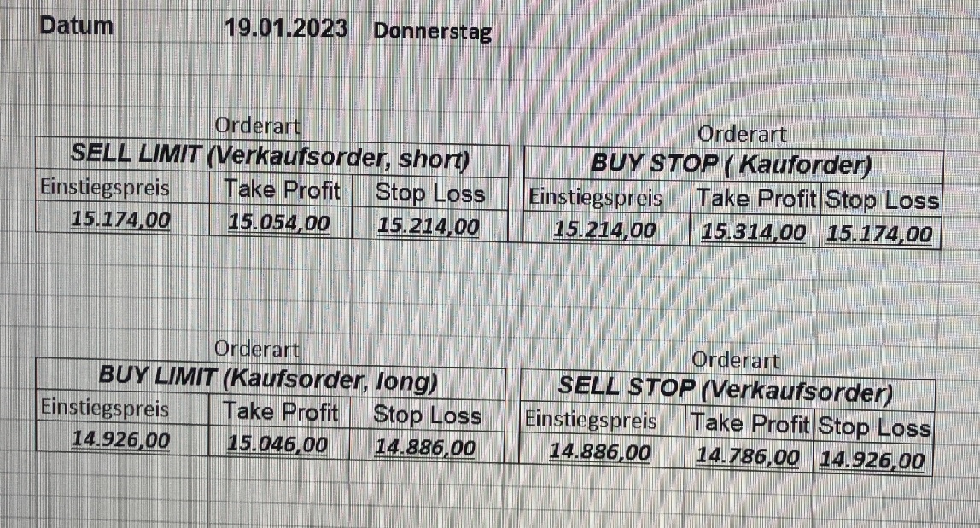Click the BUY LIMIT take profit 15.046,00
The height and width of the screenshot is (528, 980).
[x=277, y=444]
